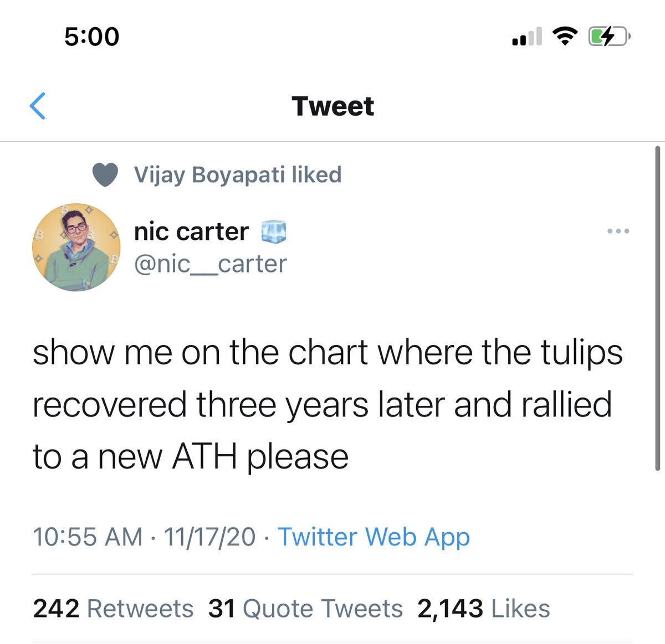
Task: View the 242 Retweets list
Action: point(113,609)
